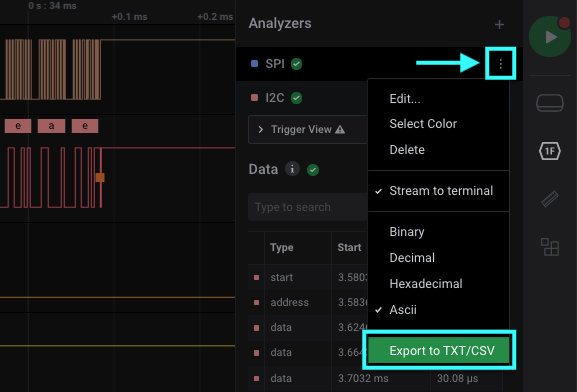Screen dimensions: 577x392
Task: Click the +0.2 ms timeline label
Action: (x=215, y=17)
